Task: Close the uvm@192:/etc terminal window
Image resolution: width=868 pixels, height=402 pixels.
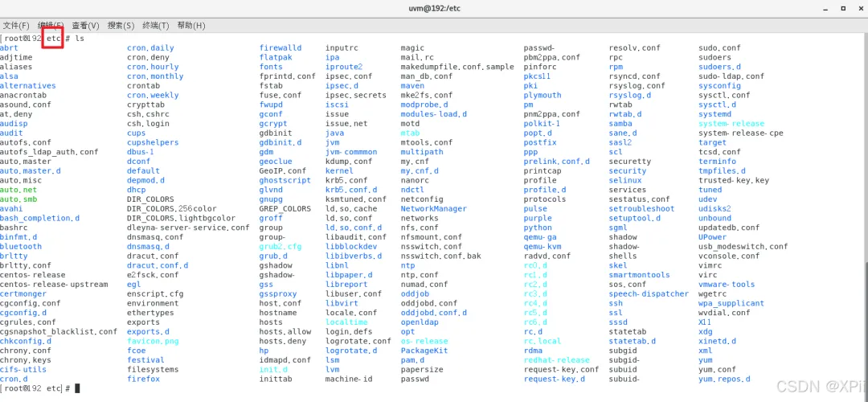Action: pyautogui.click(x=860, y=8)
